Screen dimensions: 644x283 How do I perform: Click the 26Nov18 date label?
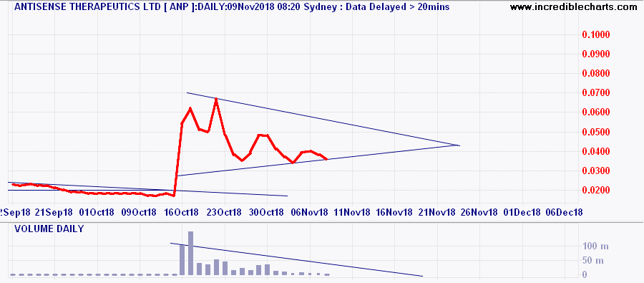(x=479, y=212)
